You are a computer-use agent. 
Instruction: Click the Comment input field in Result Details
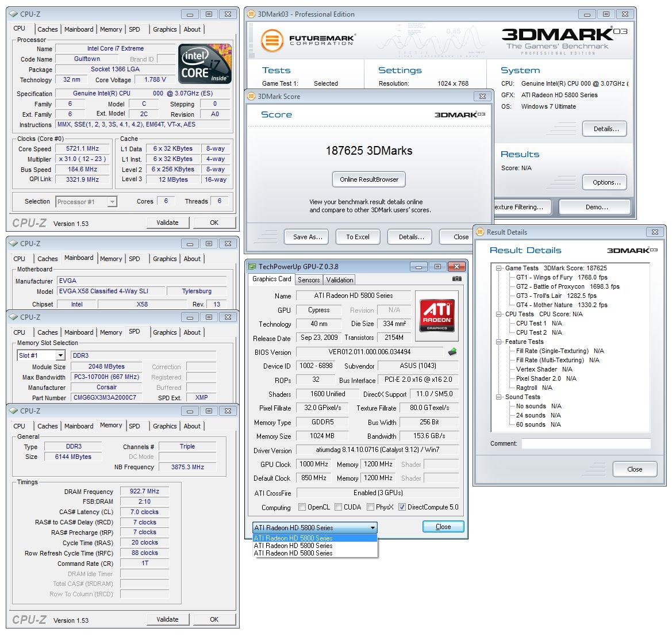(586, 443)
